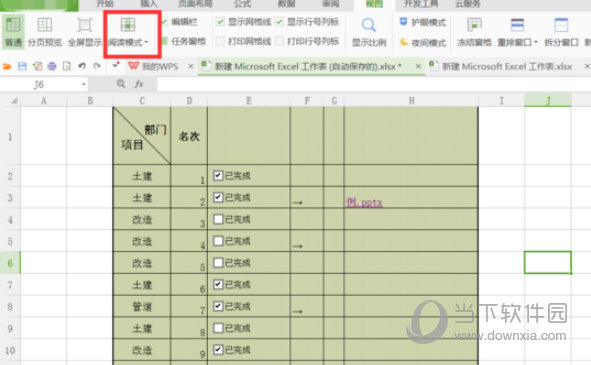Click the 土建 cell in row 7

point(142,285)
